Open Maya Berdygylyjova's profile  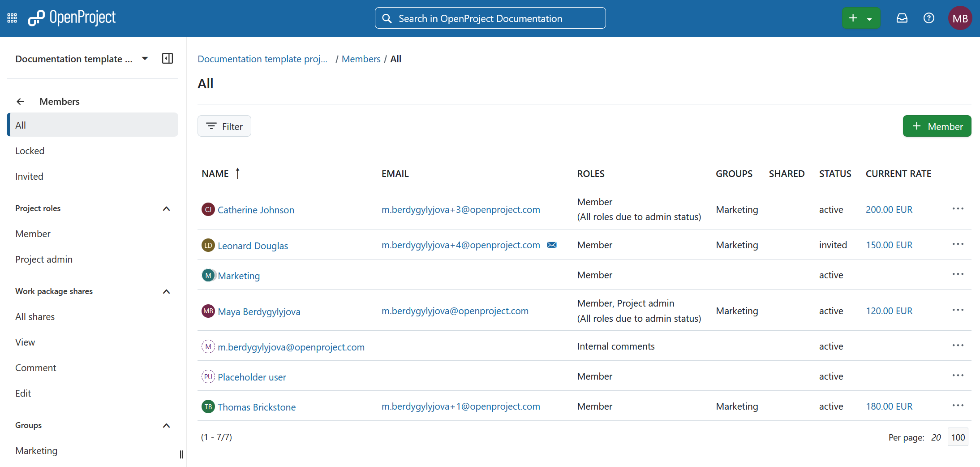[x=259, y=311]
